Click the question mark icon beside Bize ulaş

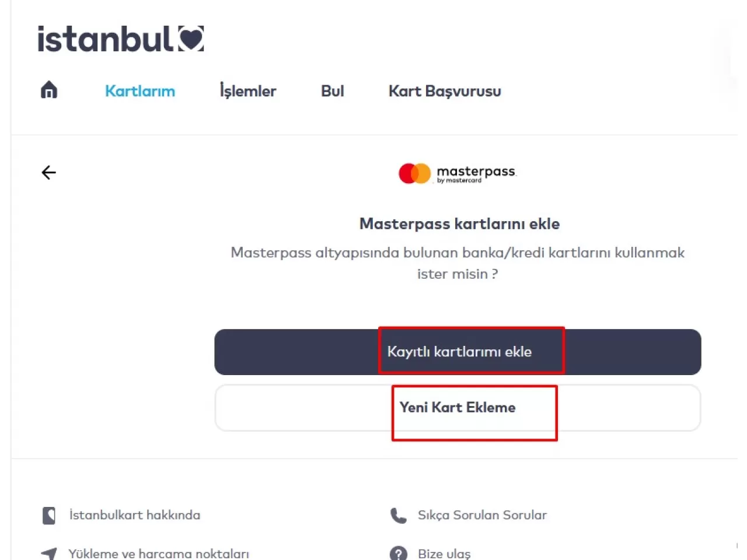pyautogui.click(x=398, y=553)
